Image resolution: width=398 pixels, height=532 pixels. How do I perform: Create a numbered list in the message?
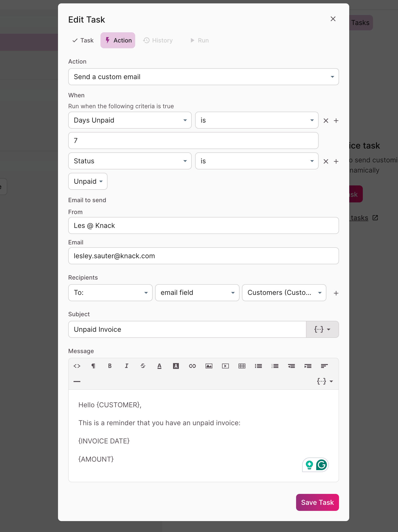pos(275,366)
